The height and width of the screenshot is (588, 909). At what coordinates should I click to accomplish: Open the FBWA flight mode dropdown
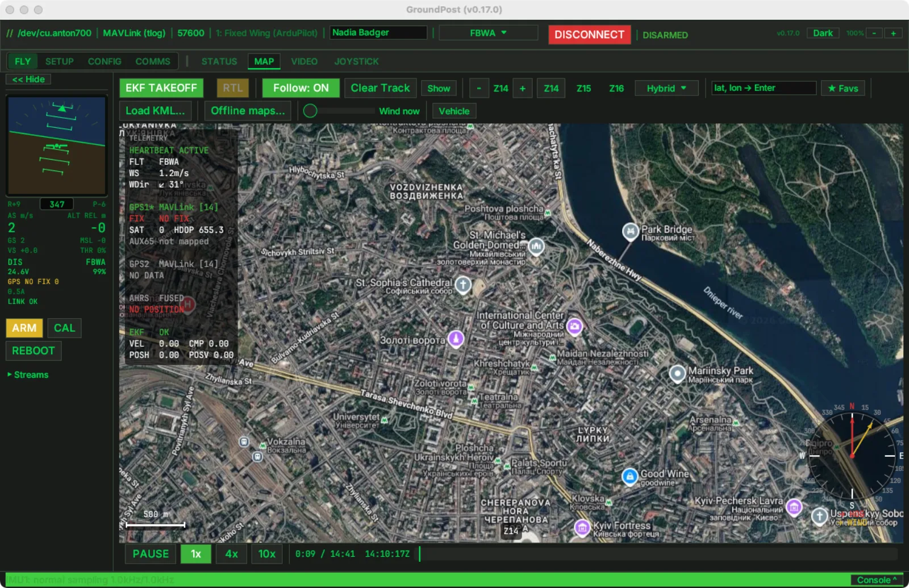(x=488, y=33)
